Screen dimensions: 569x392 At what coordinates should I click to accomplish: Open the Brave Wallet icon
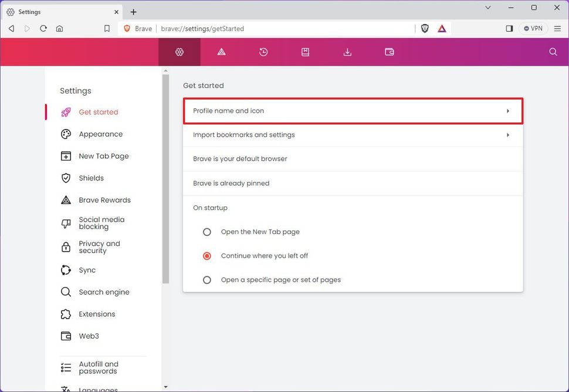click(389, 52)
